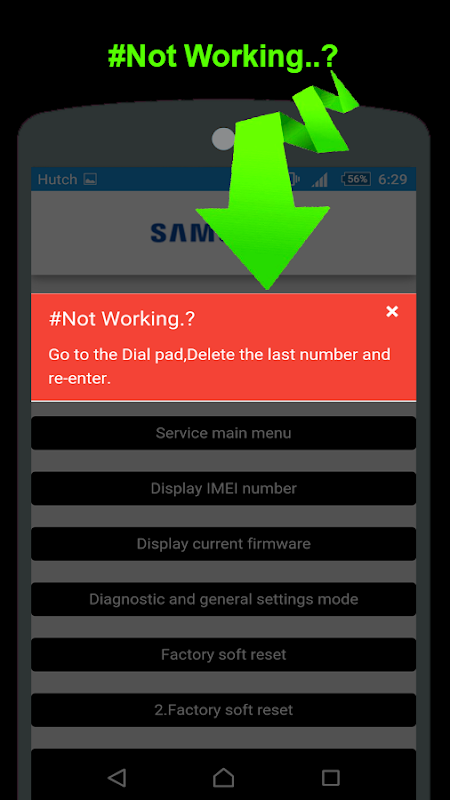450x800 pixels.
Task: Open recent apps with square icon
Action: (x=331, y=778)
